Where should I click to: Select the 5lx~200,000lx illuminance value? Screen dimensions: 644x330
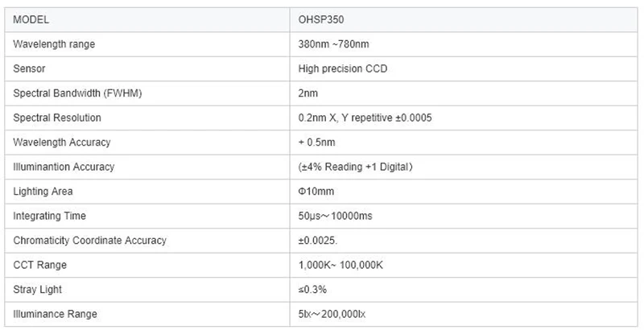point(332,314)
